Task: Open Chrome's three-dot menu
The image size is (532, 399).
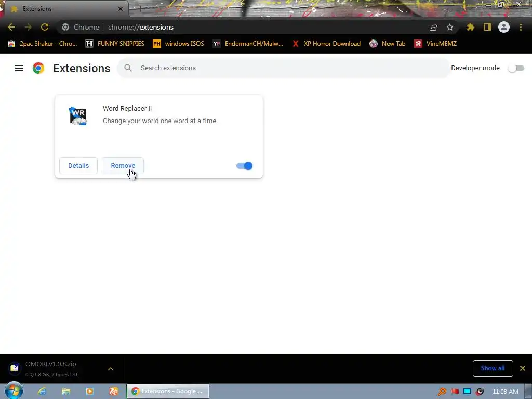Action: pos(521,27)
